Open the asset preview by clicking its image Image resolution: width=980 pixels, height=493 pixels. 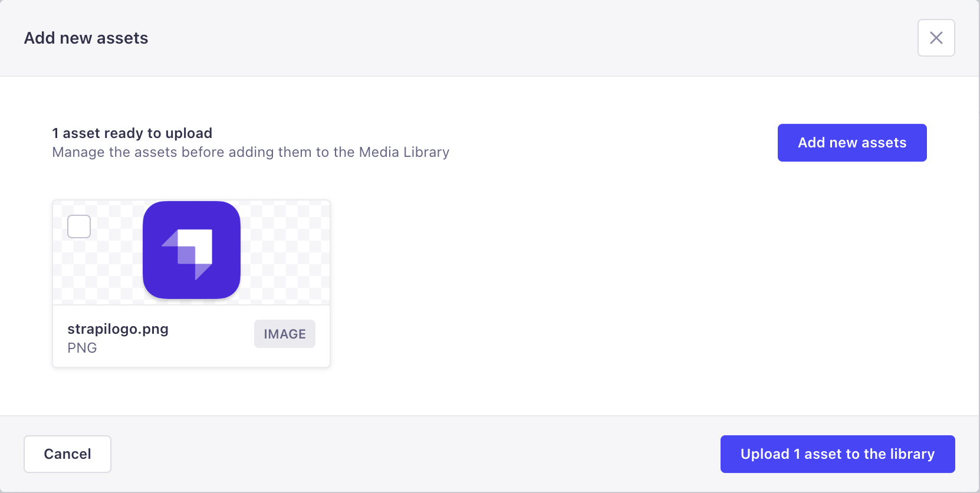coord(191,250)
